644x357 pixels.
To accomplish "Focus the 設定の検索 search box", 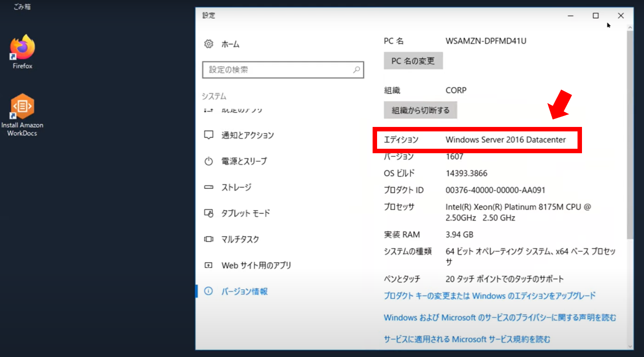I will point(283,70).
